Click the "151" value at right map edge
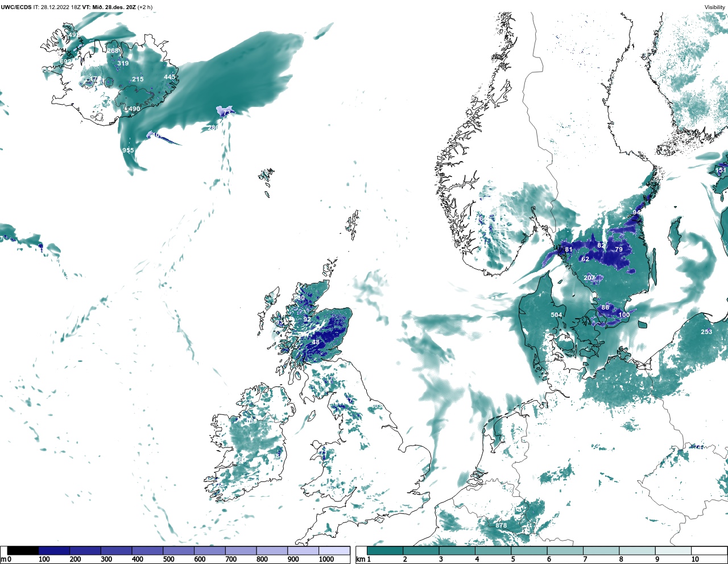728x564 pixels. pyautogui.click(x=721, y=170)
